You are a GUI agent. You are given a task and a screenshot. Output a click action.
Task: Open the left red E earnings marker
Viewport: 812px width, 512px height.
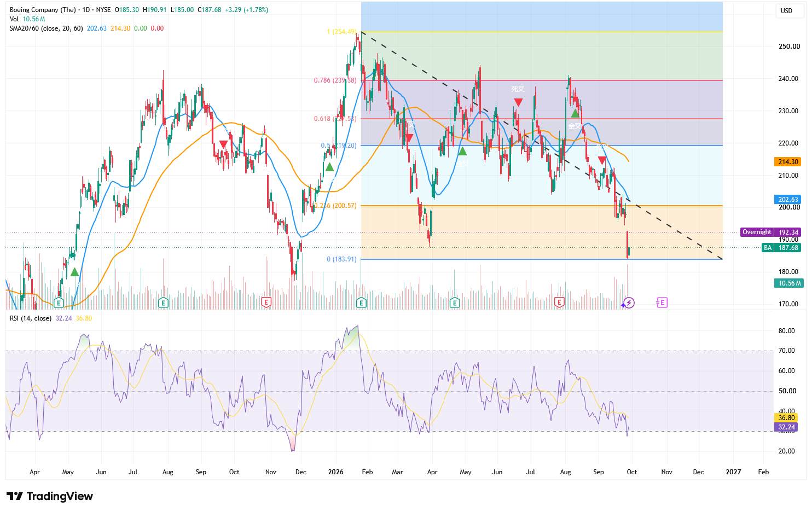click(266, 302)
